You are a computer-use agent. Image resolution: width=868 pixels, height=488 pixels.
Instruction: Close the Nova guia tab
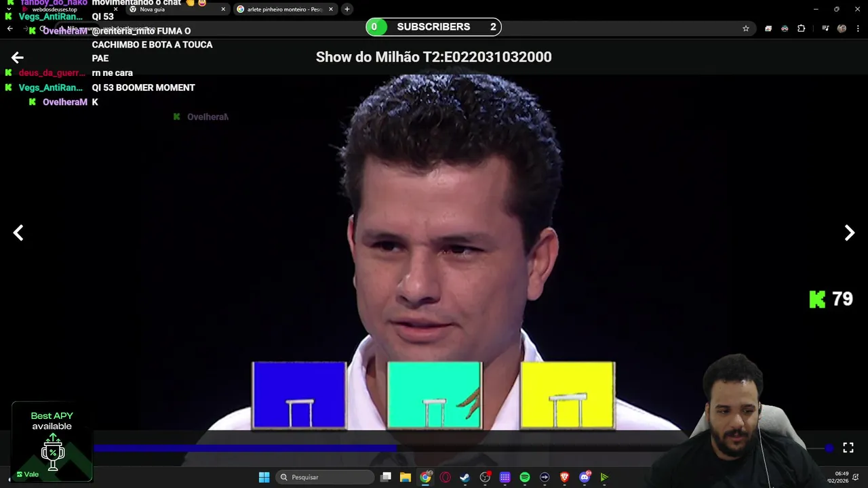click(x=223, y=9)
